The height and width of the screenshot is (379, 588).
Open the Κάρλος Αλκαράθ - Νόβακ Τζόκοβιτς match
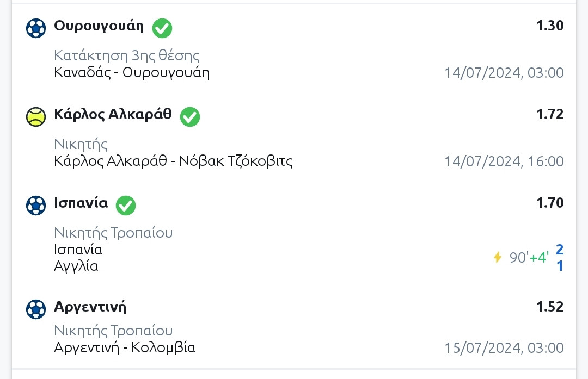tap(173, 161)
